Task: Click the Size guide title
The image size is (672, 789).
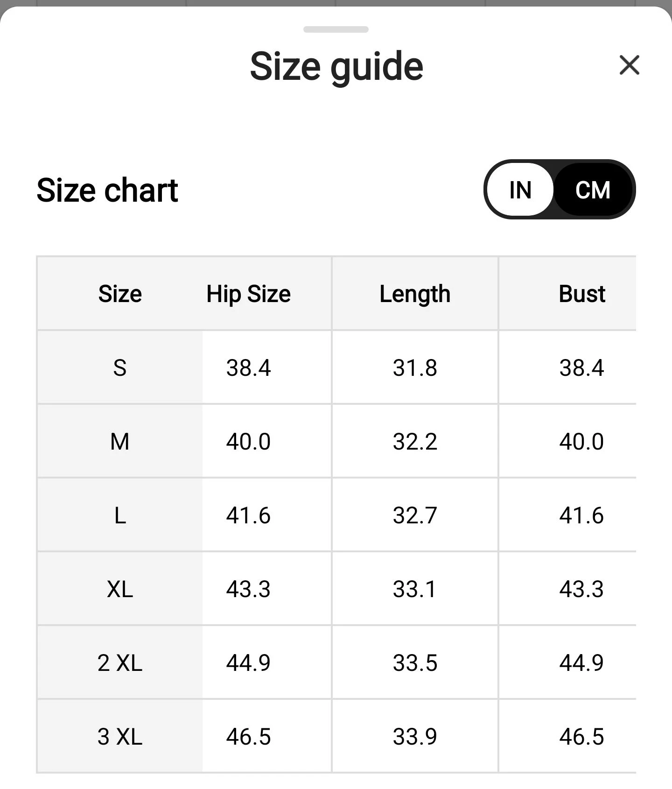Action: point(336,66)
